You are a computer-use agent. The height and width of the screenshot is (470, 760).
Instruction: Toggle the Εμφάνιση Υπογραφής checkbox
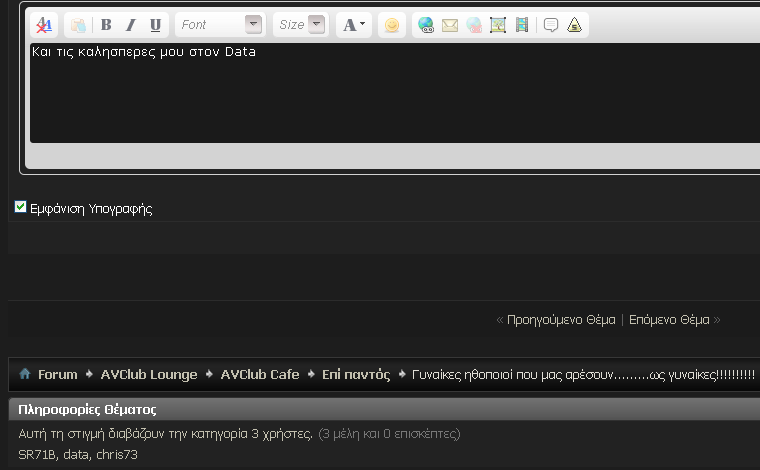coord(21,207)
